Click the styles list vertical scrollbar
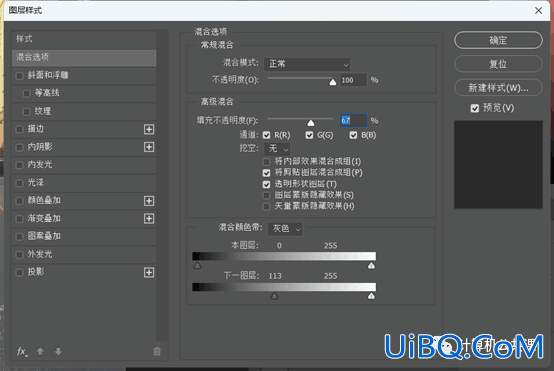 point(163,187)
